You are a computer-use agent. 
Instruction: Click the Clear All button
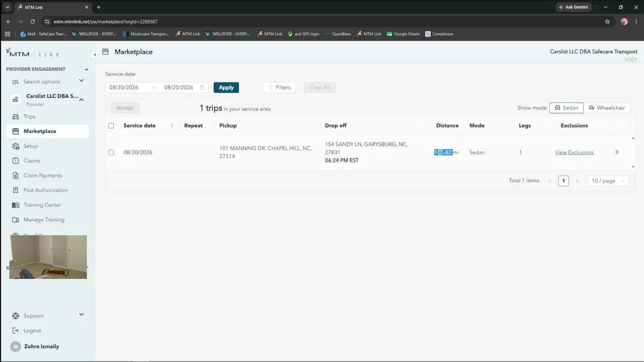click(x=319, y=87)
